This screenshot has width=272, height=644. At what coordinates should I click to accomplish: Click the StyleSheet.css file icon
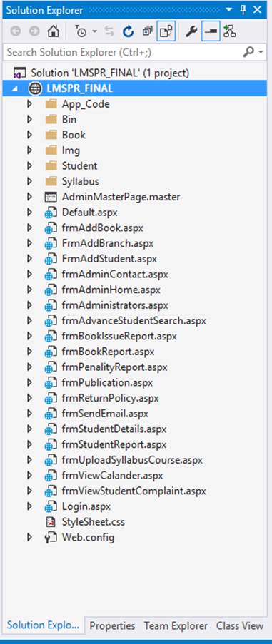51,522
